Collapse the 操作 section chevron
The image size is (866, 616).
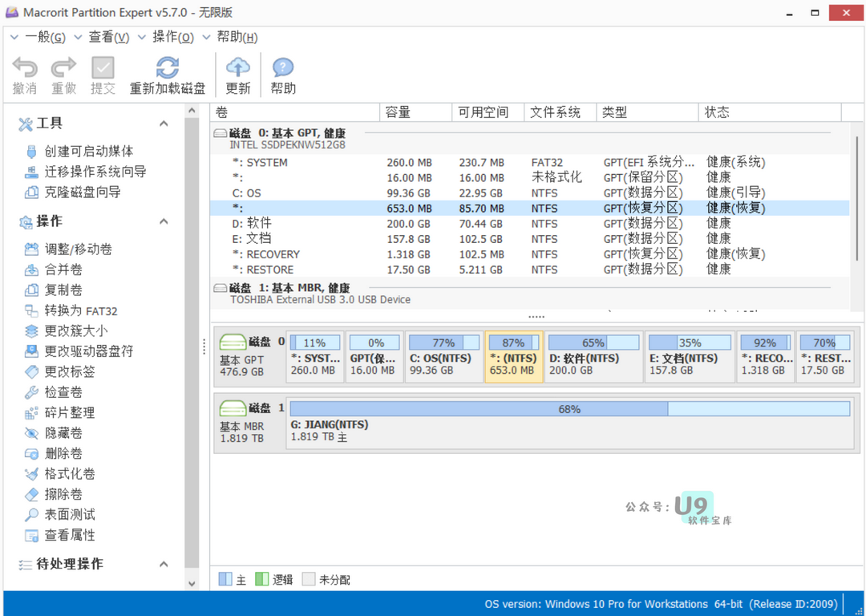164,221
